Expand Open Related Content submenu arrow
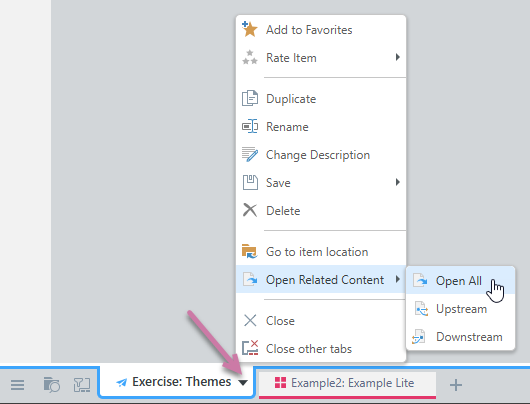Viewport: 530px width, 404px height. (398, 279)
